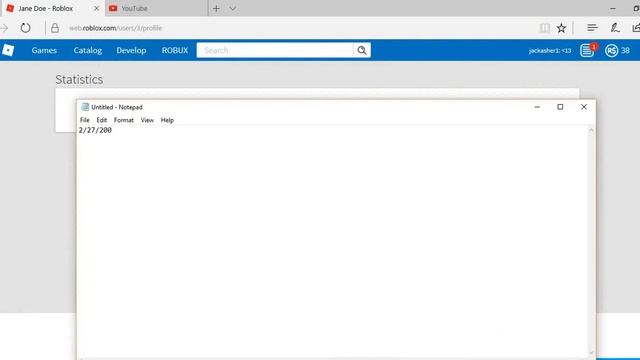
Task: Click the Roblox logo home icon
Action: 8,50
